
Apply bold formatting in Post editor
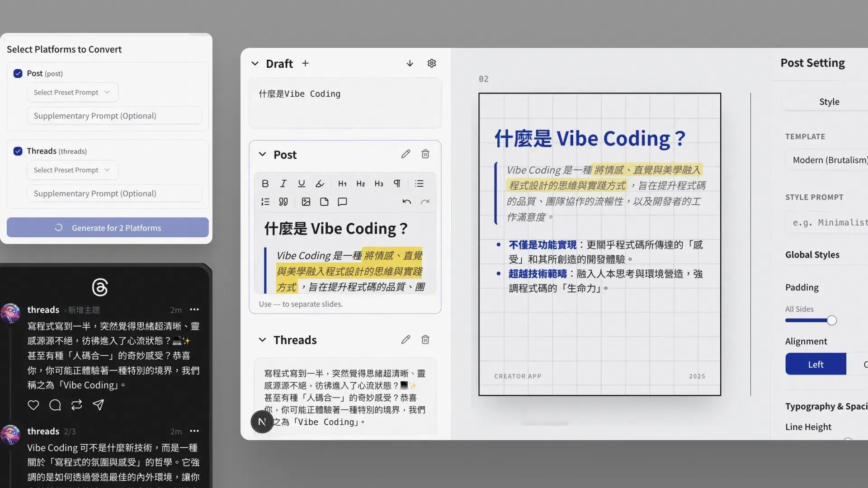point(265,183)
